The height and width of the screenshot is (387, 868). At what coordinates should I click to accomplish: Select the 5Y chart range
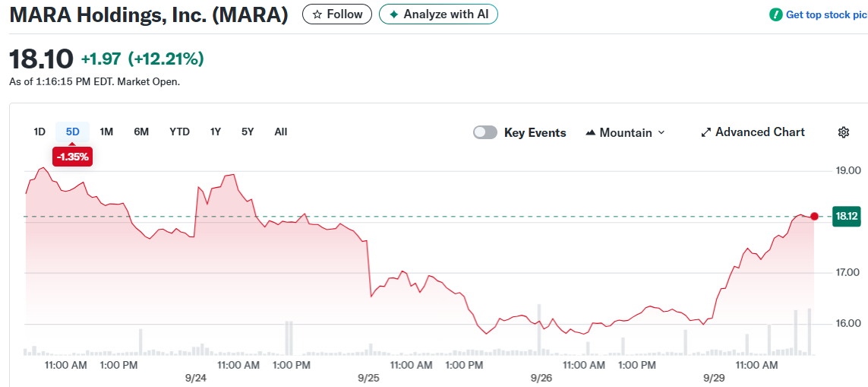(248, 132)
